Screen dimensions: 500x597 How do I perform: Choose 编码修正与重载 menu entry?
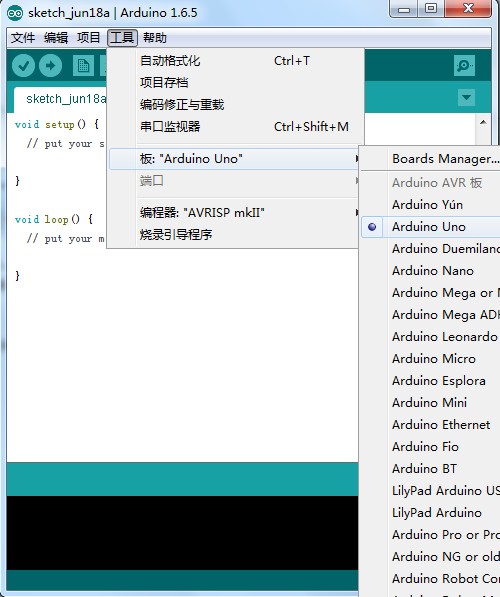pos(234,105)
